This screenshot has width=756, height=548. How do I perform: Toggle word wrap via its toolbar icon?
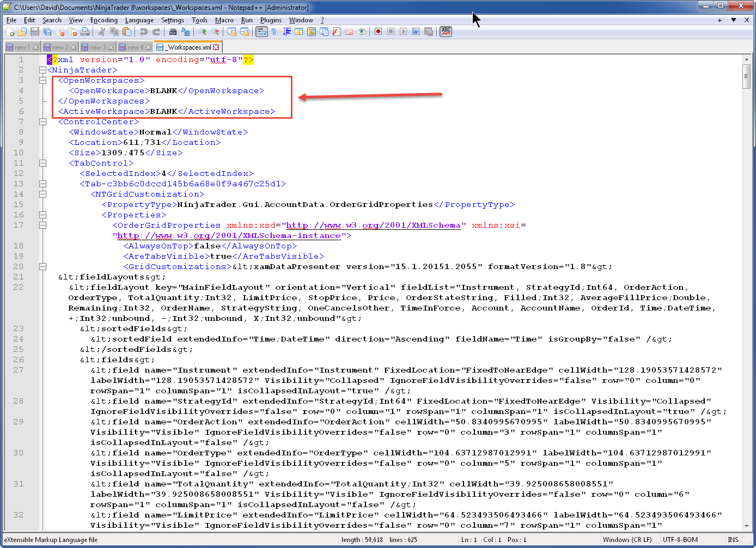pos(261,32)
